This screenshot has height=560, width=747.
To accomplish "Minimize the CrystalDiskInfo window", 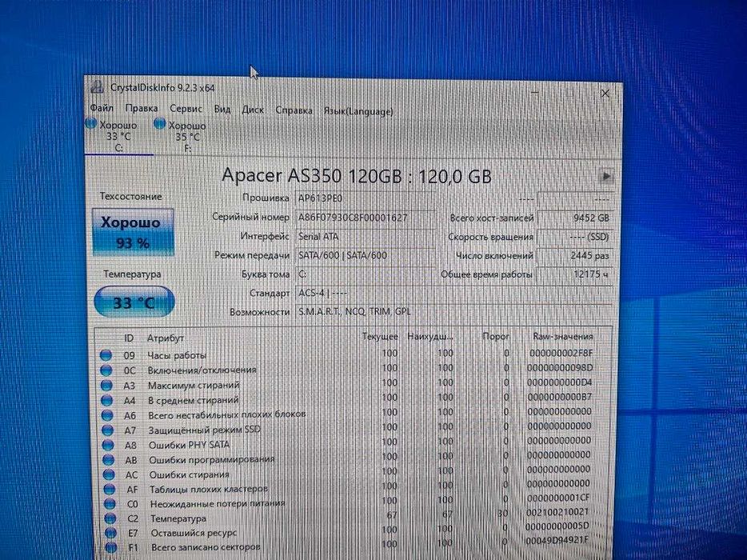I will pos(535,92).
